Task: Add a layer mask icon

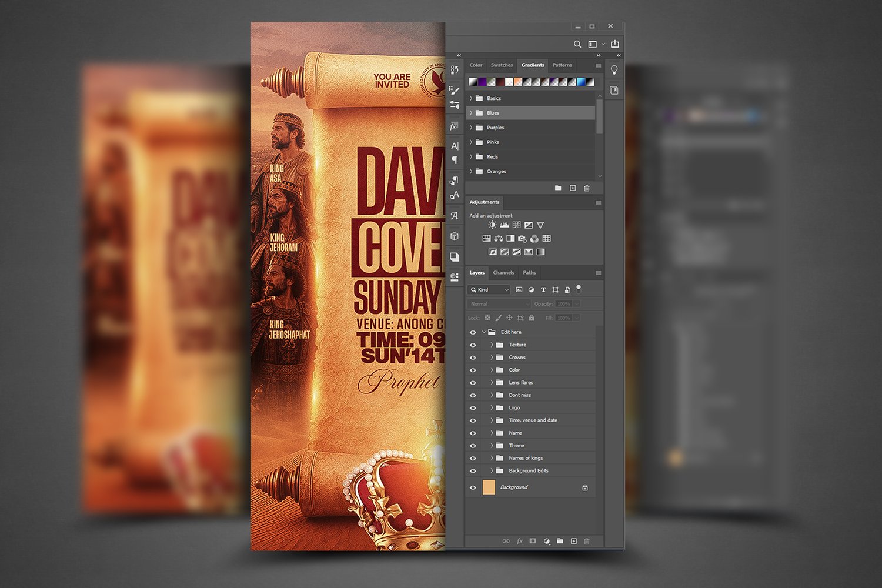Action: [533, 542]
